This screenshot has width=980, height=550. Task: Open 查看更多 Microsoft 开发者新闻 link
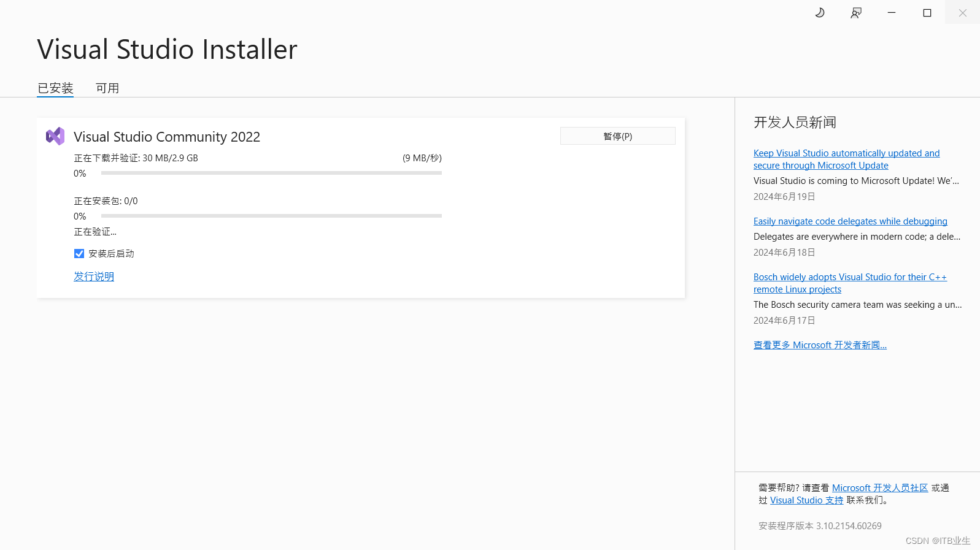(x=820, y=345)
